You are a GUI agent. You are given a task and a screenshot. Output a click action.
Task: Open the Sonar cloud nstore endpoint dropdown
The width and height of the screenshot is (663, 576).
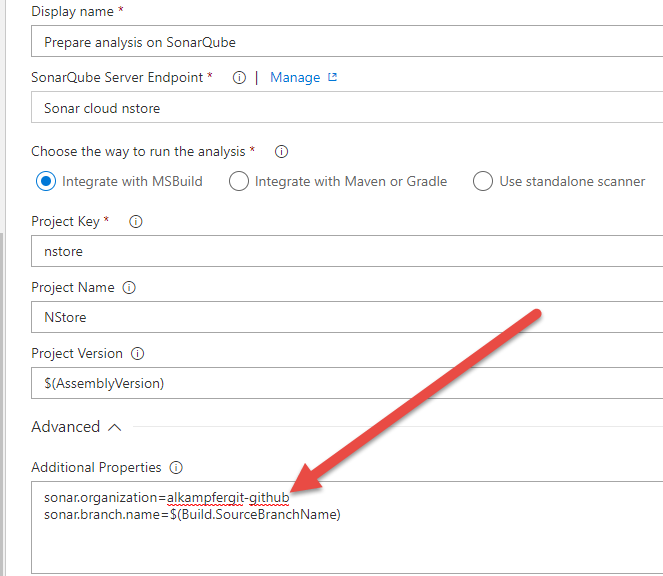click(347, 108)
